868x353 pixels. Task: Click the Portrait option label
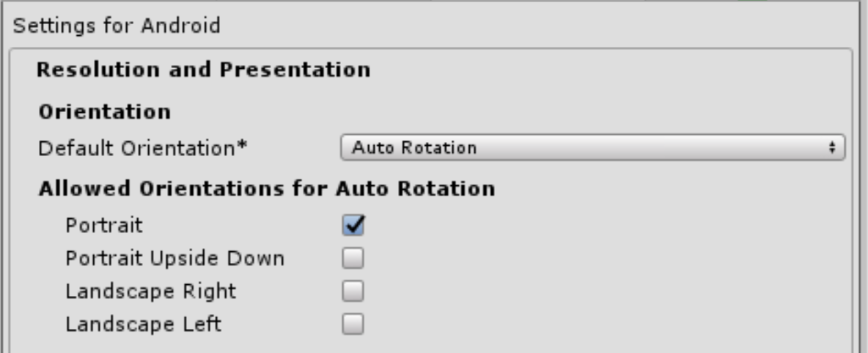pos(104,226)
